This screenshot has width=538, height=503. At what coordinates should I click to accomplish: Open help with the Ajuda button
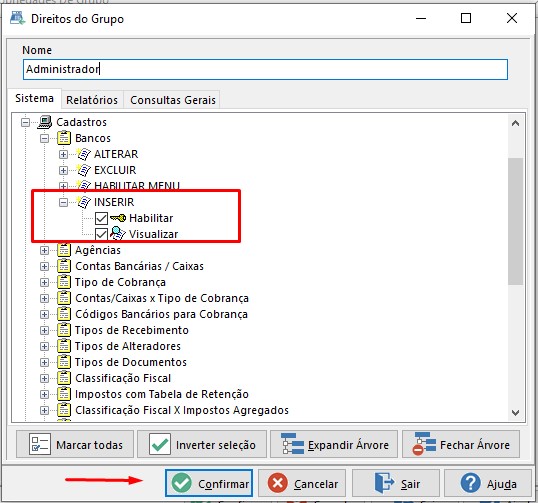pyautogui.click(x=488, y=483)
